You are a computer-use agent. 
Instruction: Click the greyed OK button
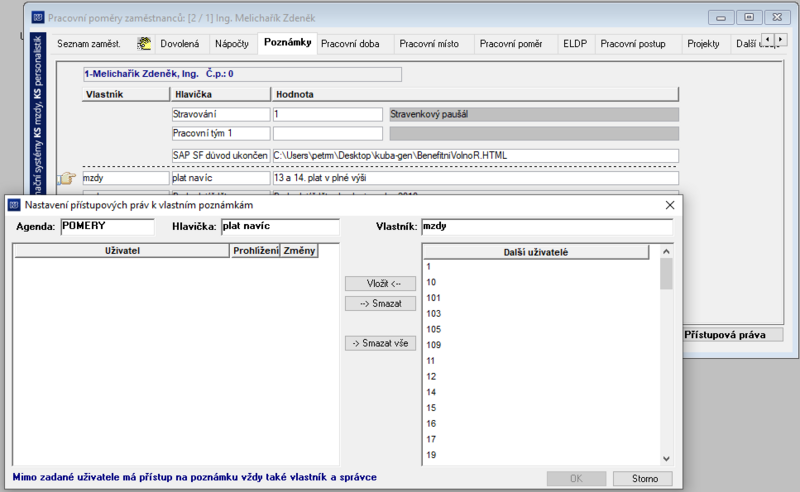coord(577,479)
